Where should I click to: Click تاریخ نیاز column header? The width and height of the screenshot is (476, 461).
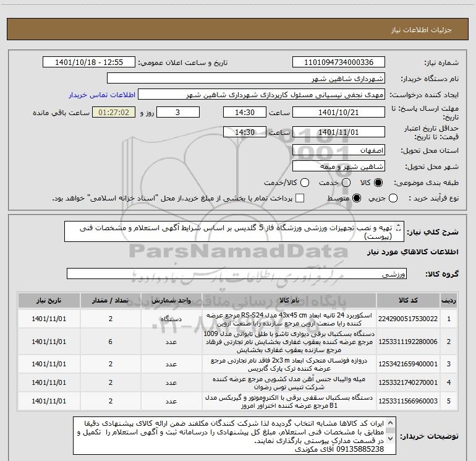[x=49, y=301]
